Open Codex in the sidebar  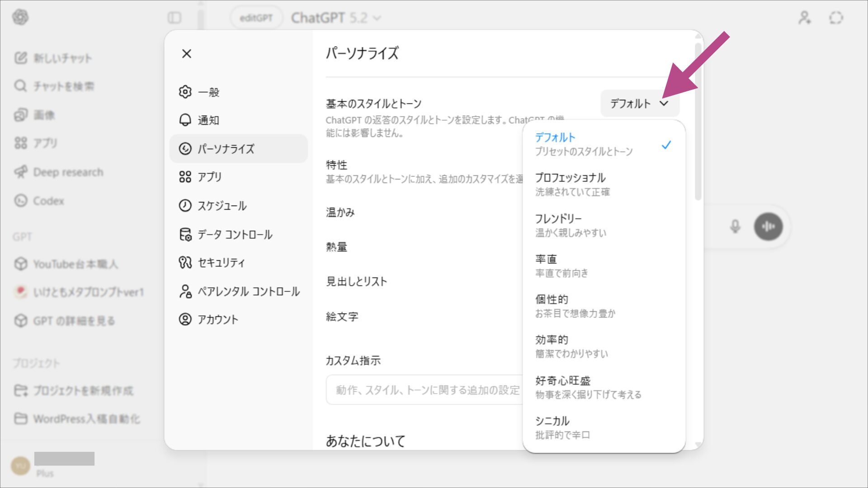click(48, 201)
